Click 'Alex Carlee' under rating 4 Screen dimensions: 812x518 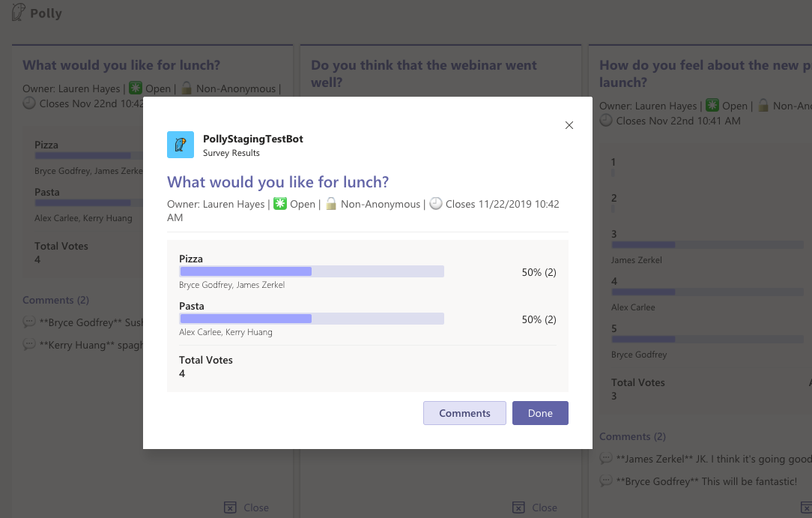(x=633, y=307)
